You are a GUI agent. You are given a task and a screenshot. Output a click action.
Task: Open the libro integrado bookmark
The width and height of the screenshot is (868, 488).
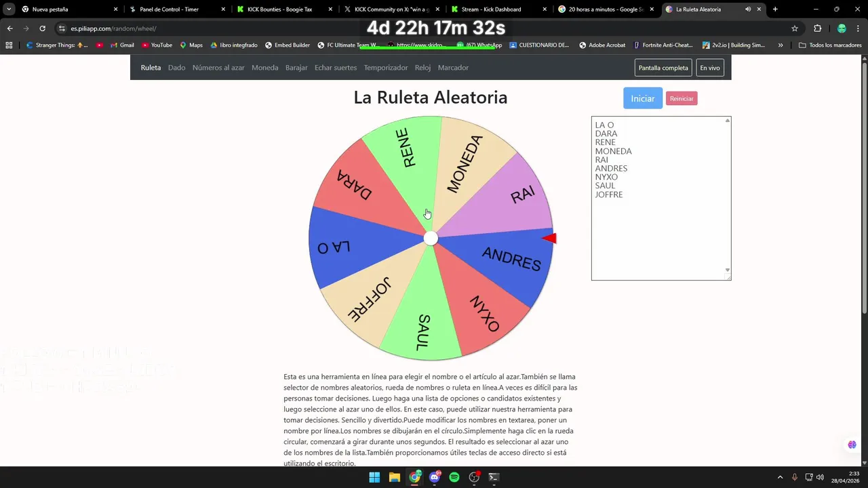pyautogui.click(x=233, y=45)
